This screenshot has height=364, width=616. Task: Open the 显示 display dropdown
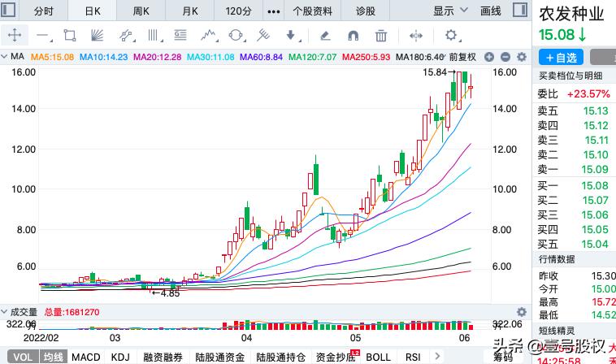[450, 11]
